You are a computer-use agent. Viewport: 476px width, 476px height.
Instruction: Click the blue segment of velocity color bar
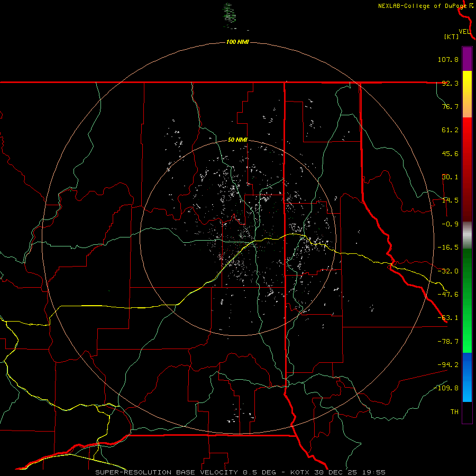coord(467,377)
